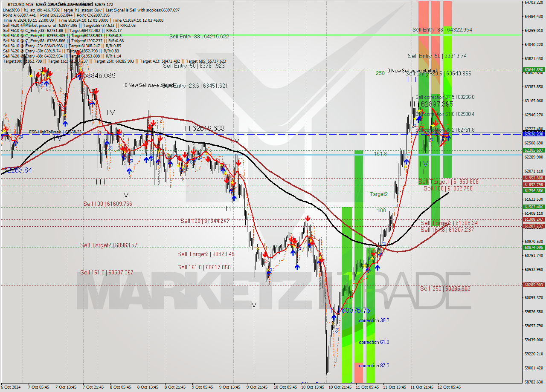Click the 'Sell correction 87.5 | 63266.8' label
Viewport: 546px width, 392px height.
pos(445,97)
